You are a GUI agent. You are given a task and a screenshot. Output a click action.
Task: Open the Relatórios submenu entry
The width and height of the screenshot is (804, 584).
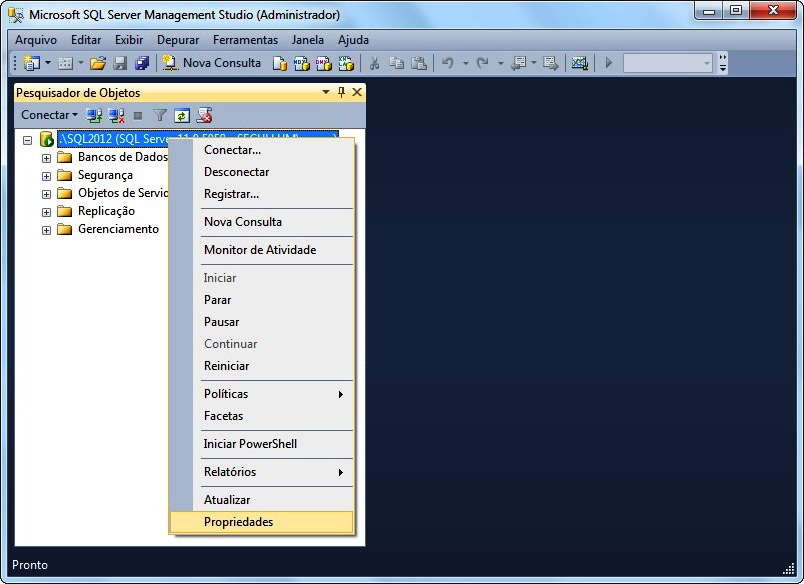230,472
